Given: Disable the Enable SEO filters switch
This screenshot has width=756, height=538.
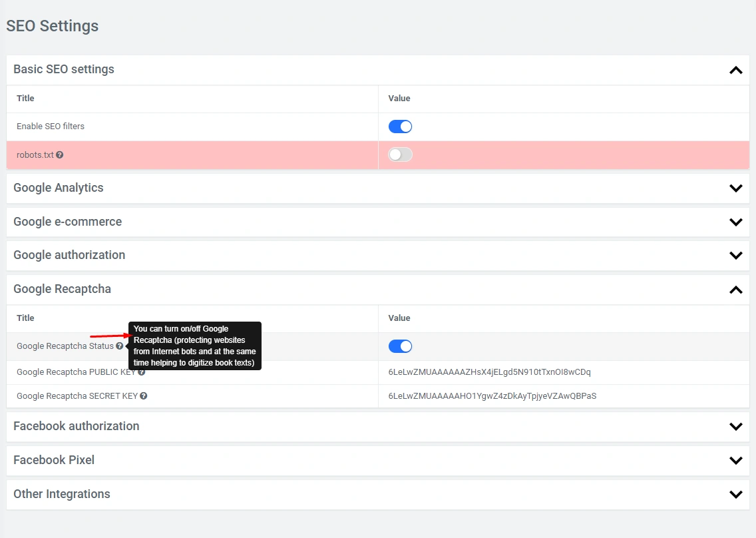Looking at the screenshot, I should pos(400,127).
